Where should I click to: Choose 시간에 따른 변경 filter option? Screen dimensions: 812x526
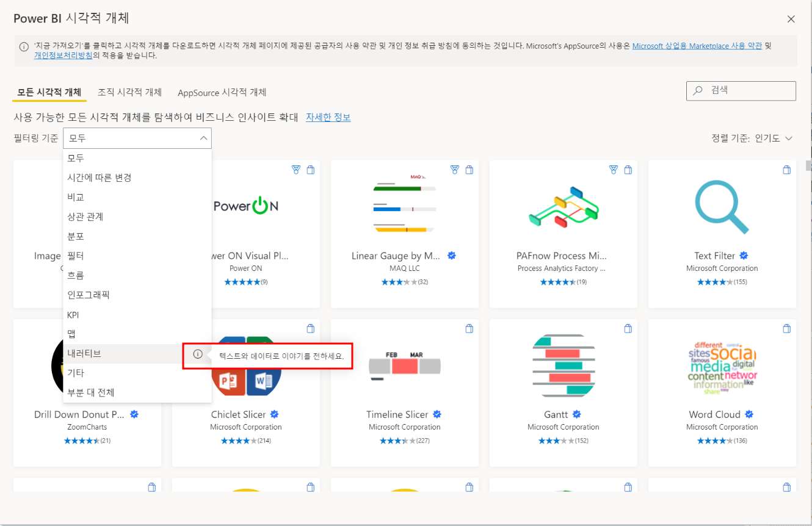137,178
